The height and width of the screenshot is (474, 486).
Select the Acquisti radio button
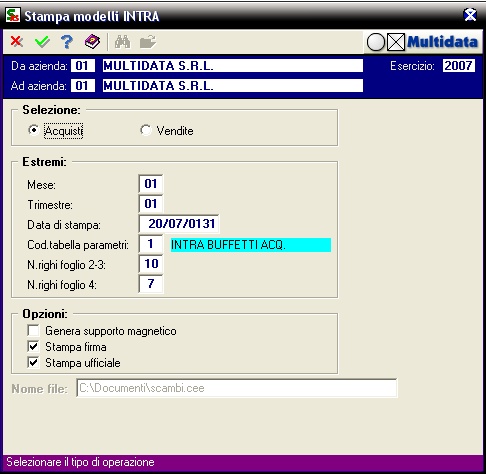pyautogui.click(x=33, y=130)
